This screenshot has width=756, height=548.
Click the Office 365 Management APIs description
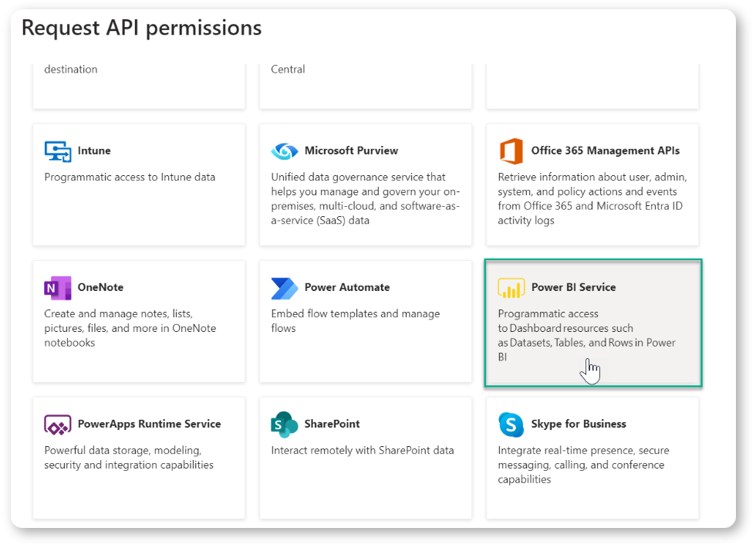(592, 199)
